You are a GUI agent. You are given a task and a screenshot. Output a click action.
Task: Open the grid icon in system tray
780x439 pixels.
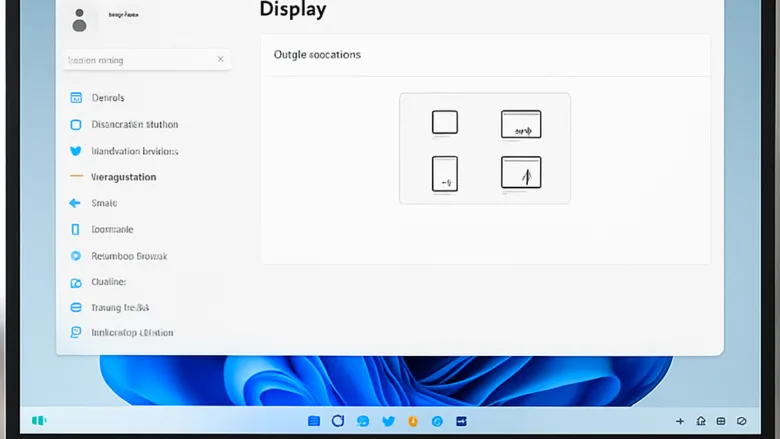pos(721,421)
